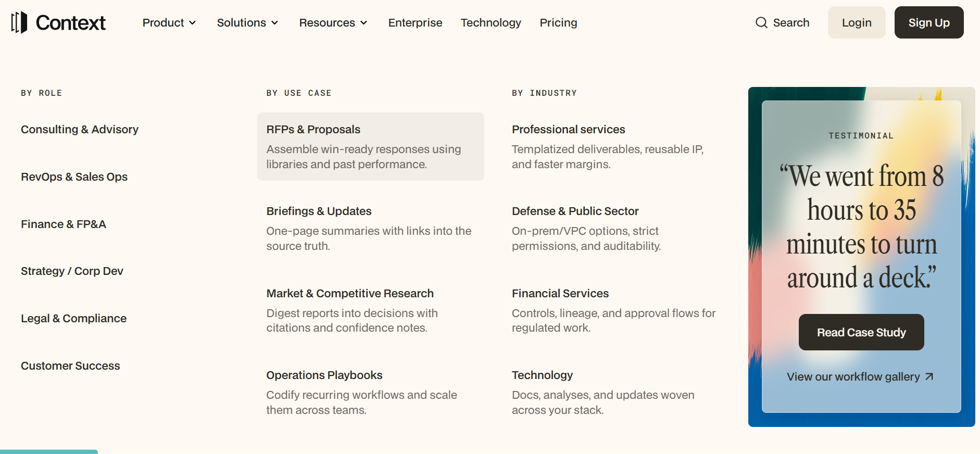
Task: Open RevOps & Sales Ops link
Action: tap(74, 176)
